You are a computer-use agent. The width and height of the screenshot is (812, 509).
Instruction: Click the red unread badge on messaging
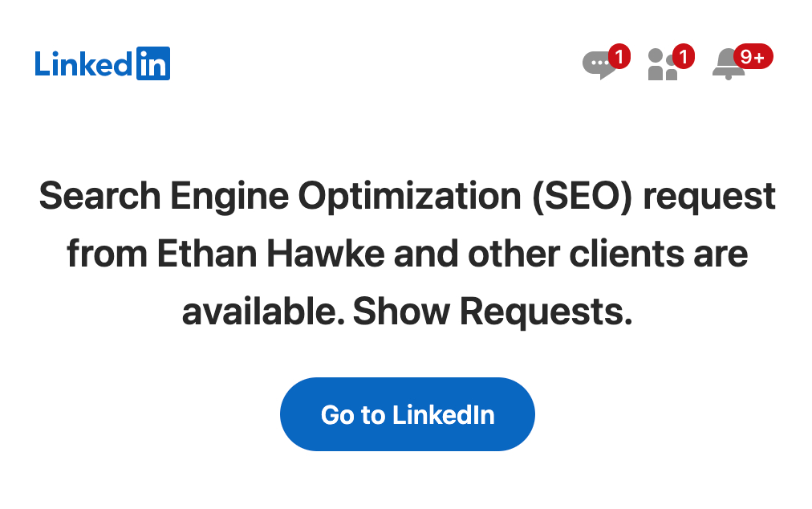(619, 56)
